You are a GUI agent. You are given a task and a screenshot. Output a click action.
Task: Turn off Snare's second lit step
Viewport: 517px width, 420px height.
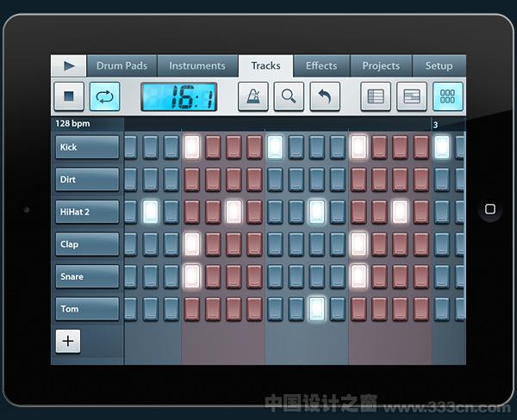[x=358, y=276]
